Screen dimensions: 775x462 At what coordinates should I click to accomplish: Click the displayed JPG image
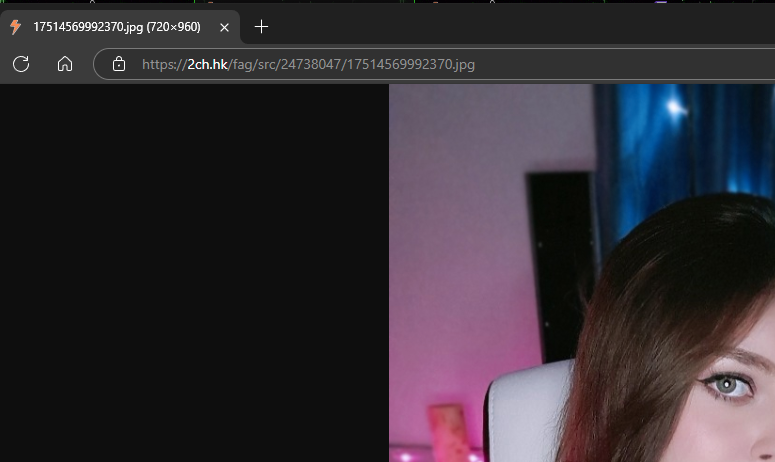[x=582, y=273]
